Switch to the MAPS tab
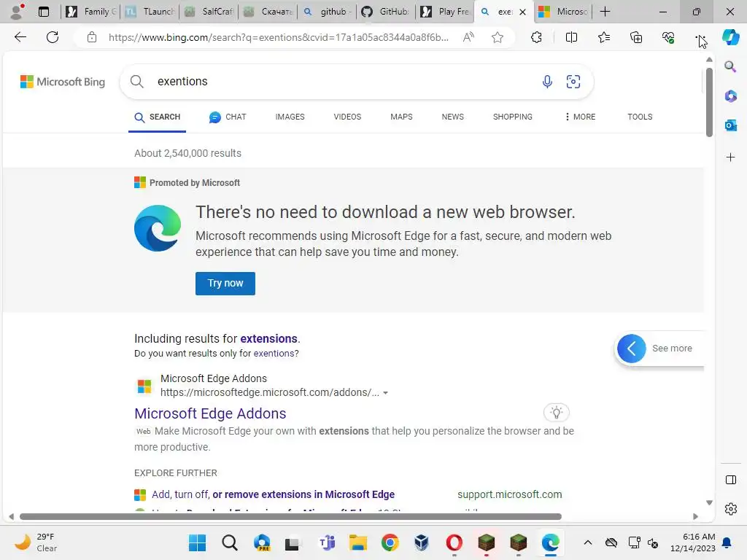This screenshot has height=560, width=747. click(x=401, y=117)
